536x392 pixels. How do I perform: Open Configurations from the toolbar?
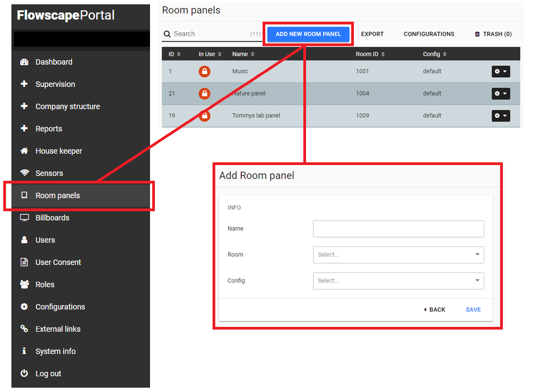[x=429, y=34]
